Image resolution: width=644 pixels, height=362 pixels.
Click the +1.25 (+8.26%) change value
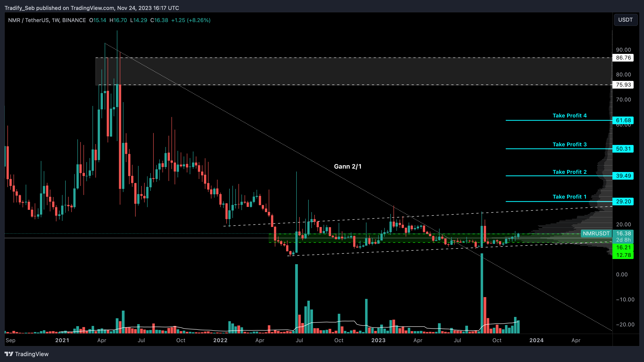[191, 20]
